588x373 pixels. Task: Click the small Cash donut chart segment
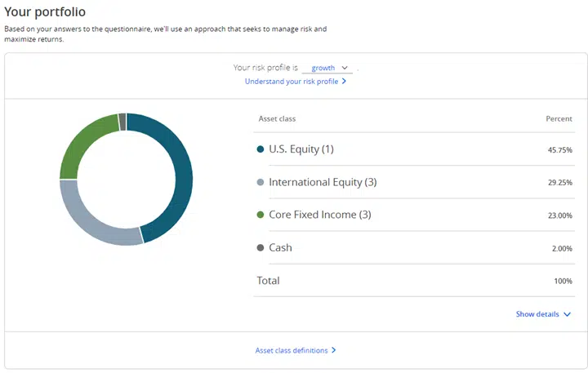(x=122, y=122)
